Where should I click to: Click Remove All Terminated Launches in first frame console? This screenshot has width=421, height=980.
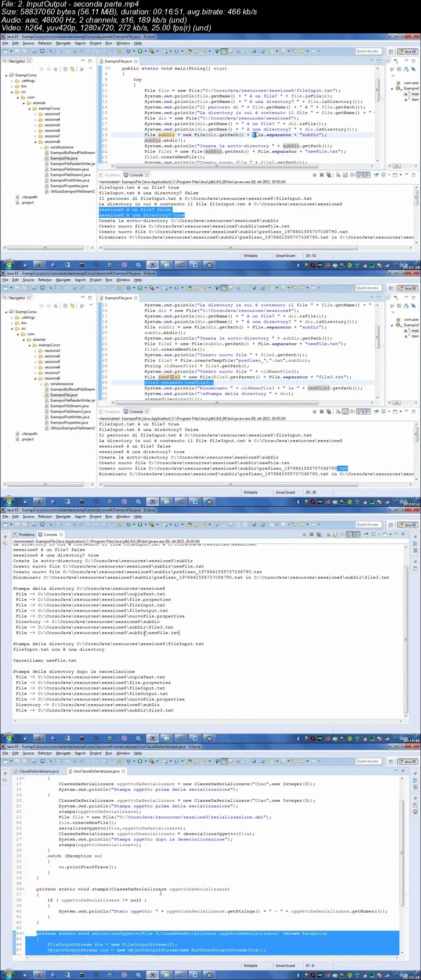click(x=328, y=175)
